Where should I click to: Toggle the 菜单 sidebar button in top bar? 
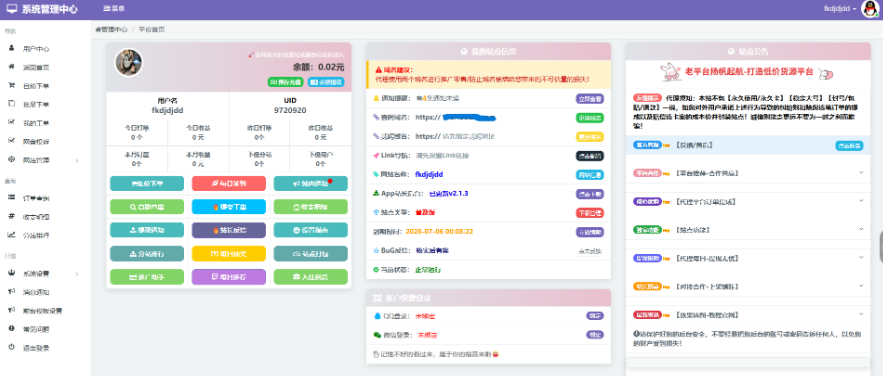[114, 9]
